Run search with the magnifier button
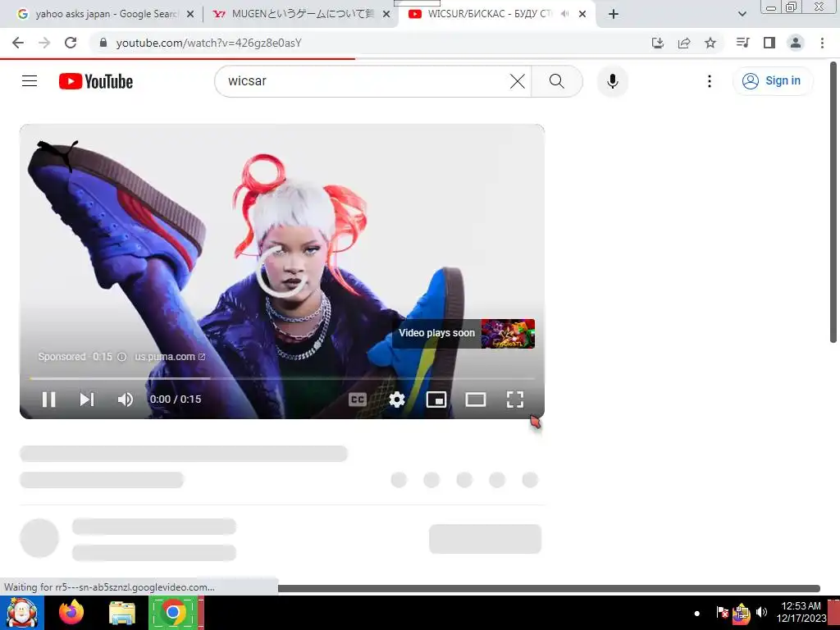This screenshot has height=630, width=840. click(x=557, y=81)
